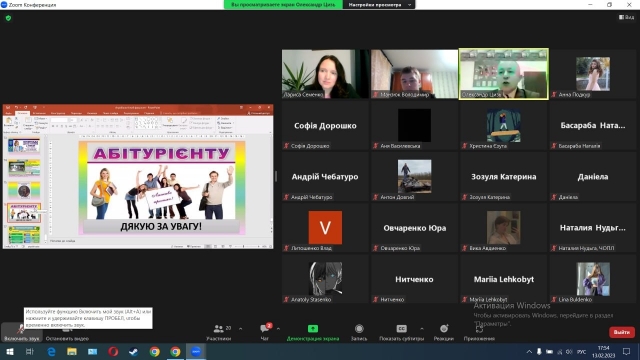Select Лариса Семенко's video tile
Viewport: 640px width, 360px height.
pos(325,74)
